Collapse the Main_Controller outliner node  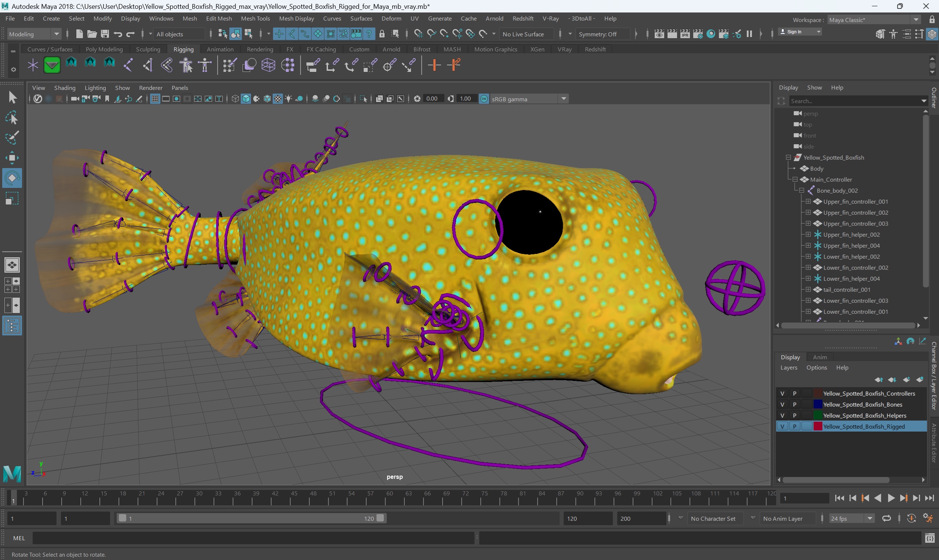[795, 179]
